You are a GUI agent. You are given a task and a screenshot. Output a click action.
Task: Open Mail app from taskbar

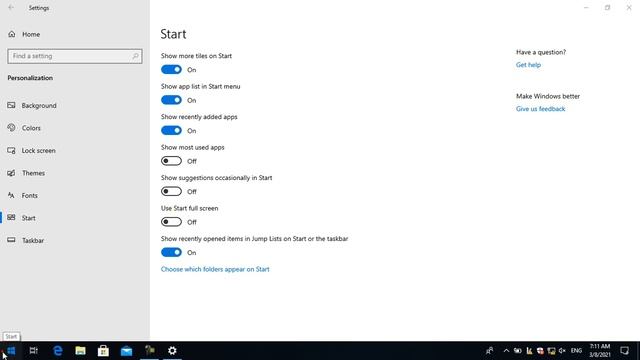coord(126,351)
